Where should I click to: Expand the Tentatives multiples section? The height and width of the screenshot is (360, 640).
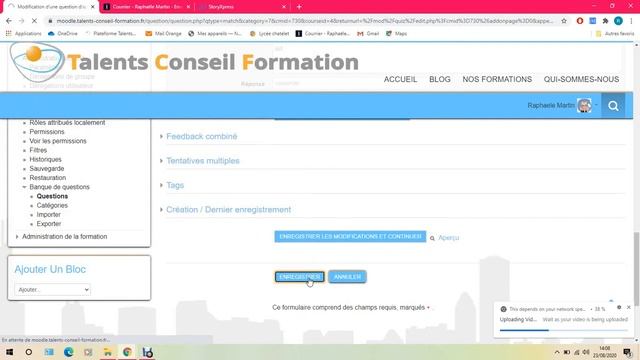tap(203, 161)
